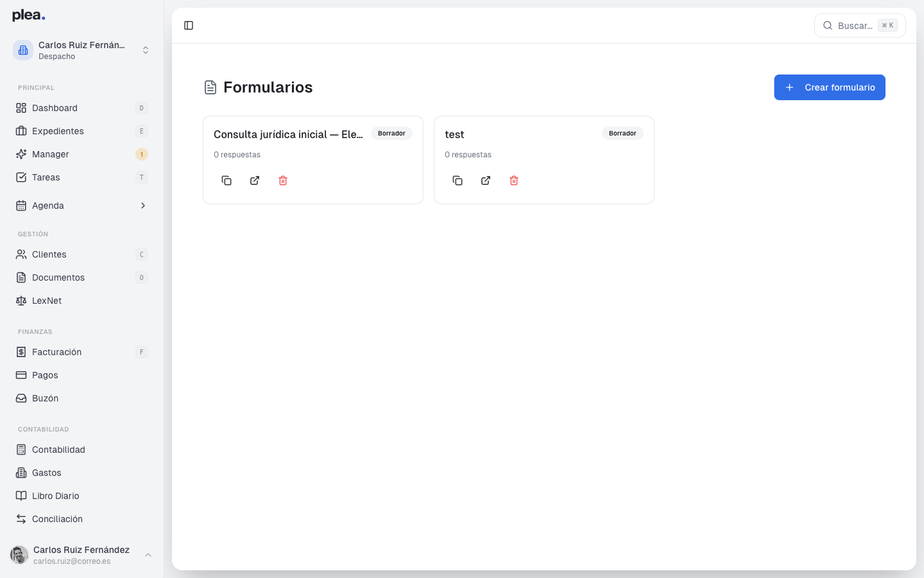Click the Buzón inbox icon

point(21,398)
